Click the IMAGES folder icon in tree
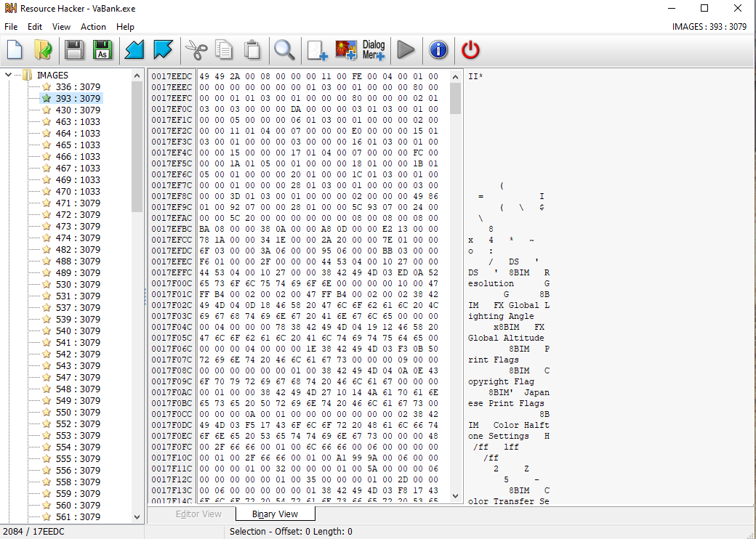 click(x=28, y=75)
